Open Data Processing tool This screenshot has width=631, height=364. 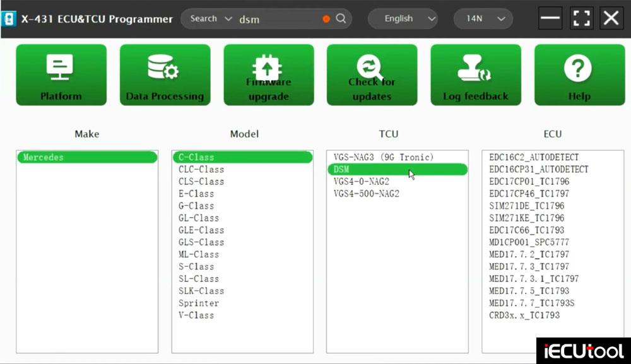(165, 74)
